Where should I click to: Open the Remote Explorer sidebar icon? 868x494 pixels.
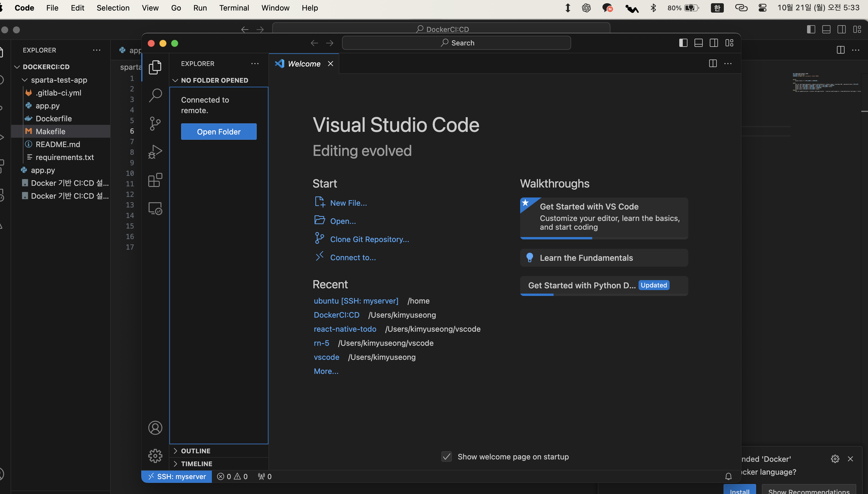155,208
